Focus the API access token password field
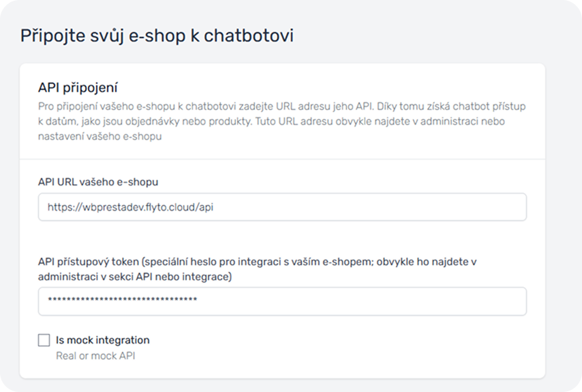Viewport: 582px width, 392px height. tap(282, 301)
